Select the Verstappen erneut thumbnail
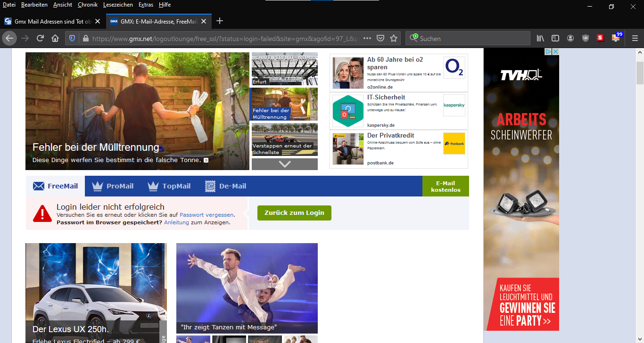644x343 pixels. point(285,139)
